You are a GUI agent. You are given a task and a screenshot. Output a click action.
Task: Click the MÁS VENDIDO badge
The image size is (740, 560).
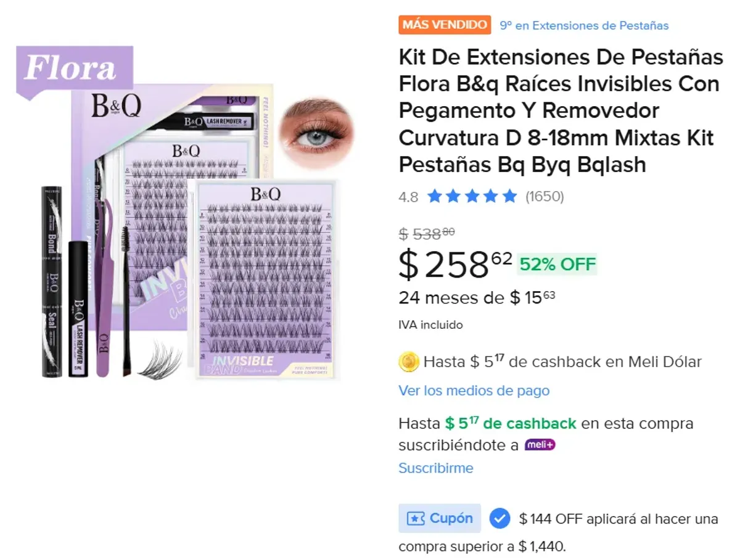(444, 25)
